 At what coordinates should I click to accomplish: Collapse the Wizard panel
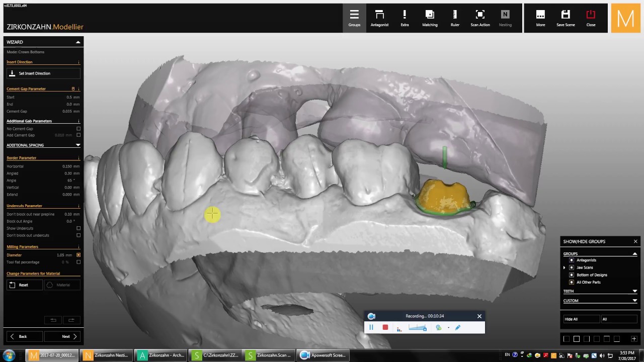[x=78, y=42]
